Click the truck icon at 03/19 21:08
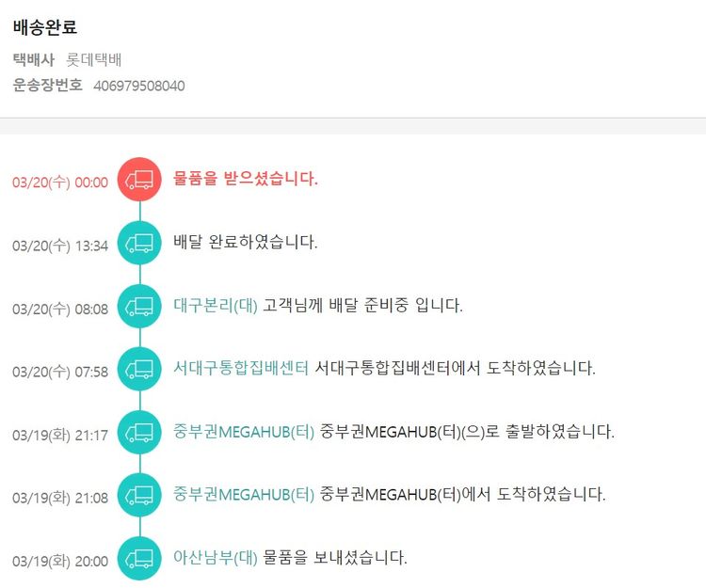The width and height of the screenshot is (706, 588). tap(139, 495)
